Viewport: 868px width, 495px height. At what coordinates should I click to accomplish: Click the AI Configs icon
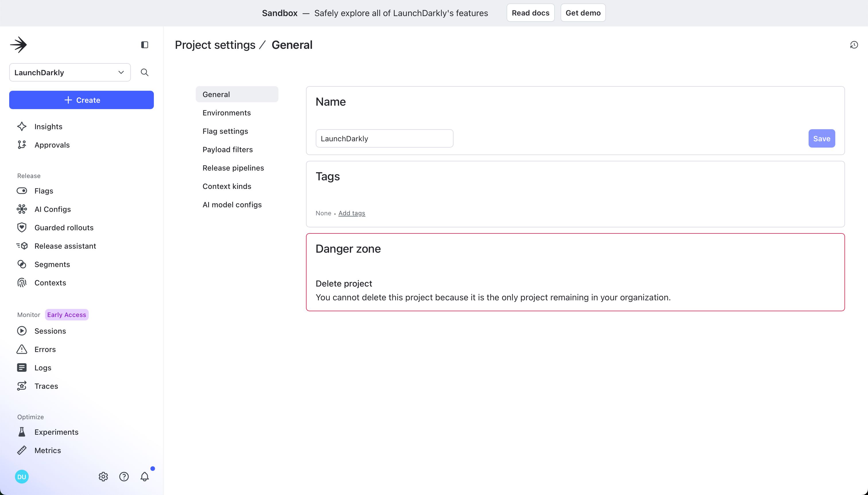click(x=22, y=209)
